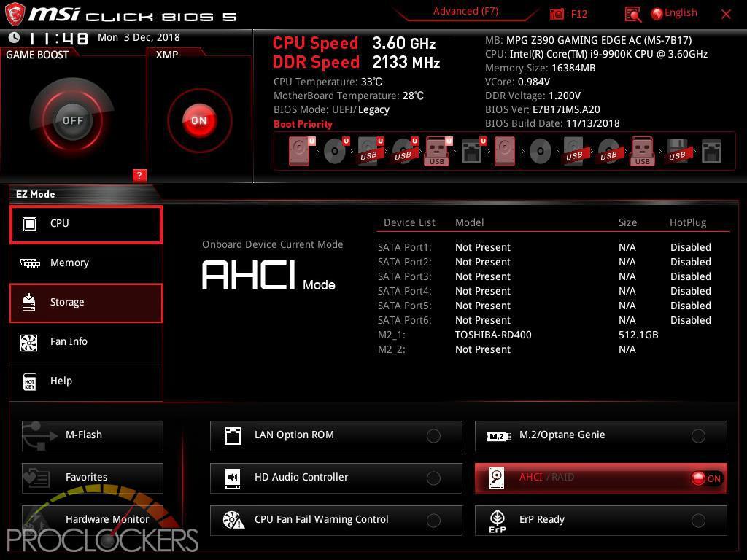Screen dimensions: 747x560
Task: Select the last network boot icon without badge
Action: coord(711,151)
